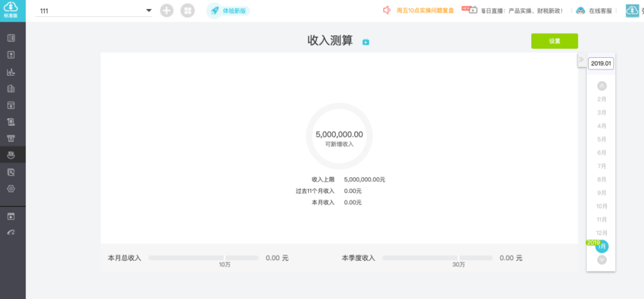Collapse the month panel with double-chevron arrow
This screenshot has width=644, height=299.
coord(581,60)
